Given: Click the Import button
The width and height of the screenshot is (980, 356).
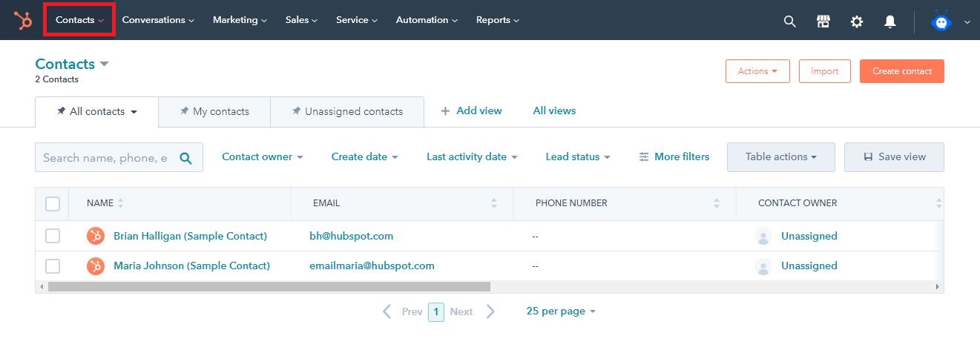Looking at the screenshot, I should [825, 71].
